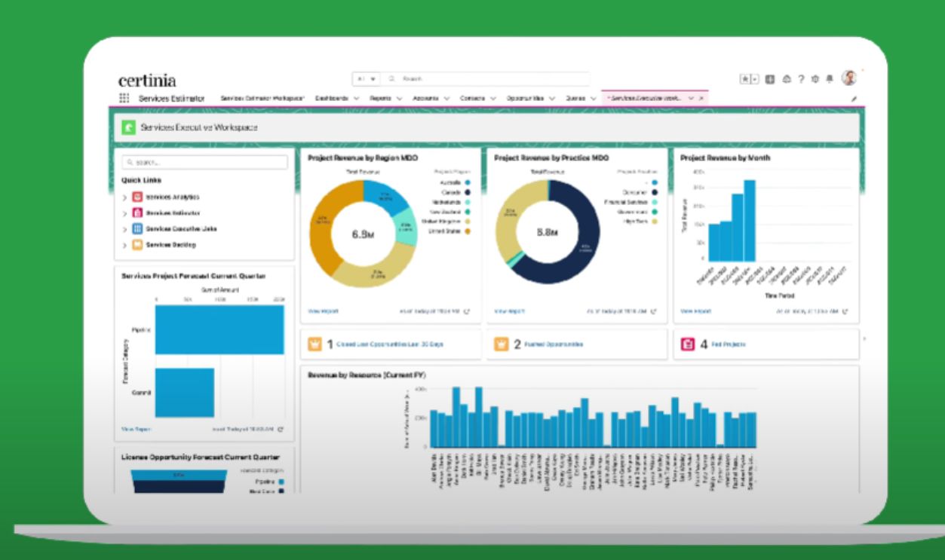Open the user profile avatar
Image resolution: width=945 pixels, height=560 pixels.
pos(849,78)
